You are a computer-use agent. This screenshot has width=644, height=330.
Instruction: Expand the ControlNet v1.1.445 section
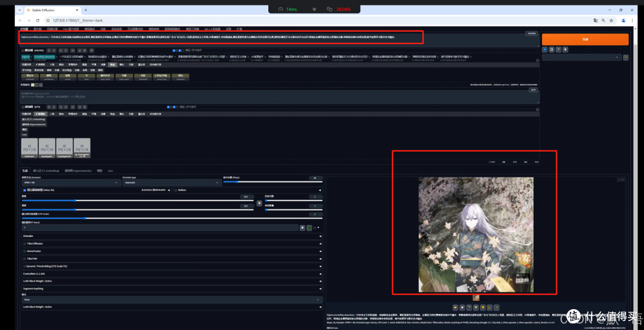172,273
